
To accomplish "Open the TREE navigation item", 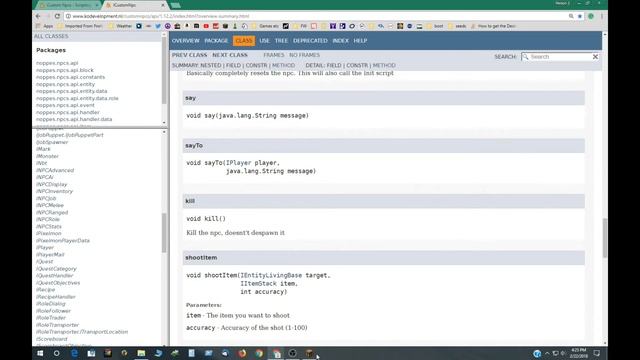I will point(281,41).
